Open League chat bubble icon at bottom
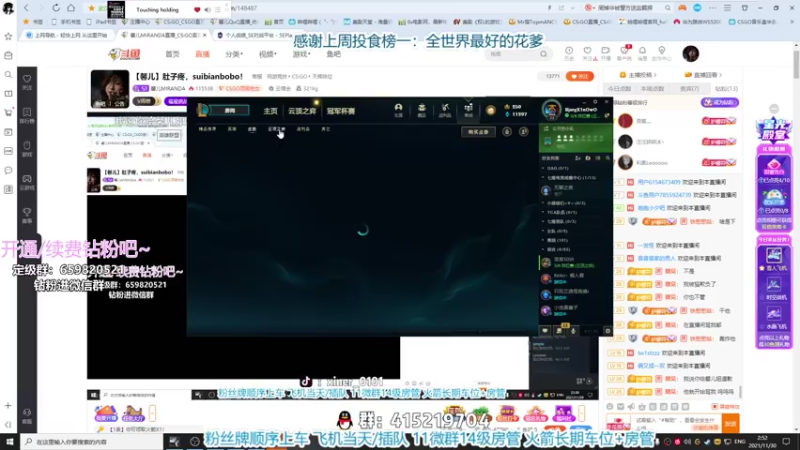Image resolution: width=800 pixels, height=450 pixels. tap(545, 331)
